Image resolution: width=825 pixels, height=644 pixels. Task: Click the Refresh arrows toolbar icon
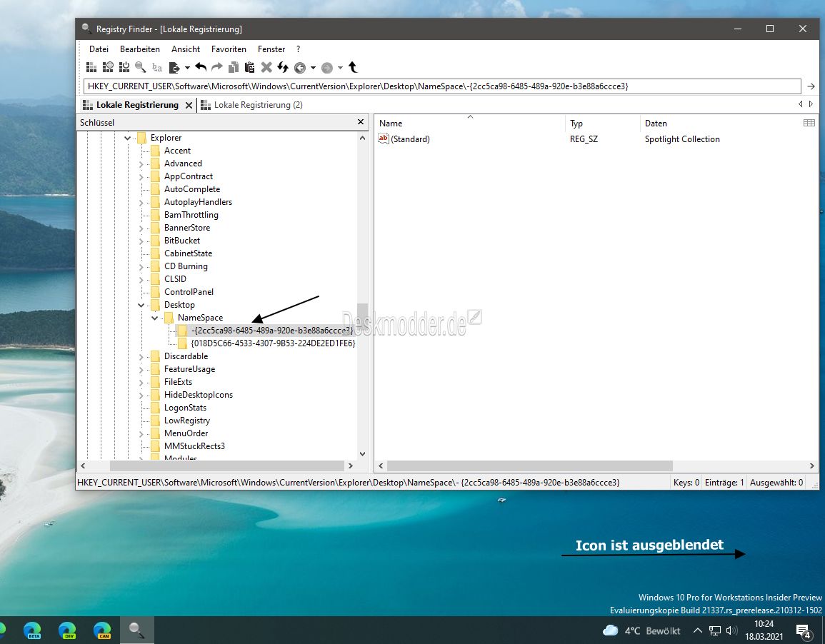[x=283, y=67]
